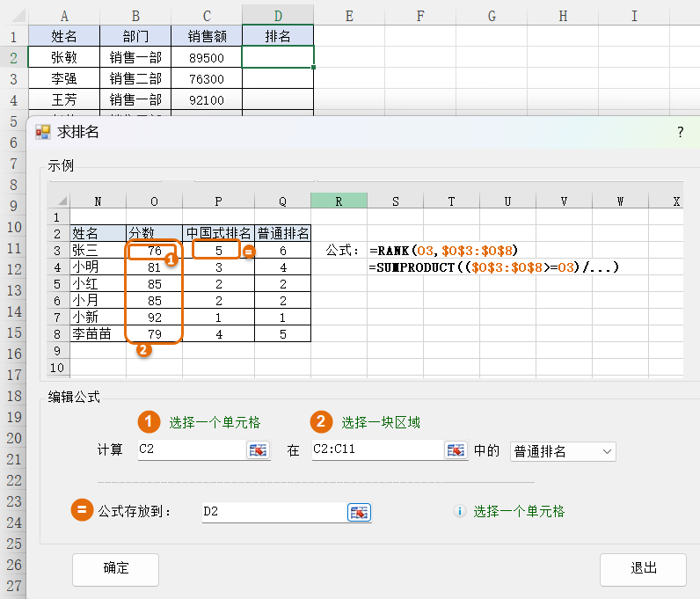Click the formula destination field containing D2
Viewport: 700px width, 599px height.
(273, 512)
